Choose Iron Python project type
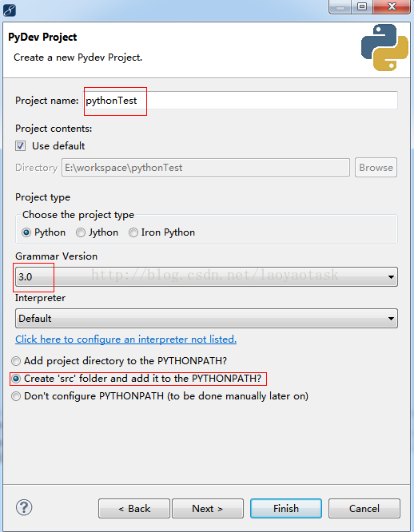Viewport: 414px width, 532px height. pos(133,232)
